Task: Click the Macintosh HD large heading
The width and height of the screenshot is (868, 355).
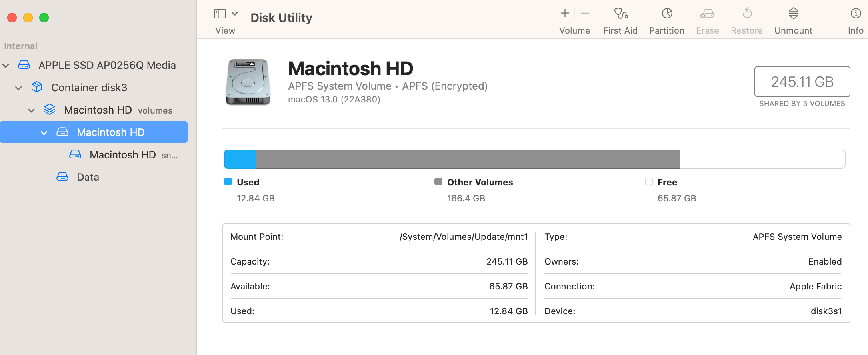Action: pos(350,68)
